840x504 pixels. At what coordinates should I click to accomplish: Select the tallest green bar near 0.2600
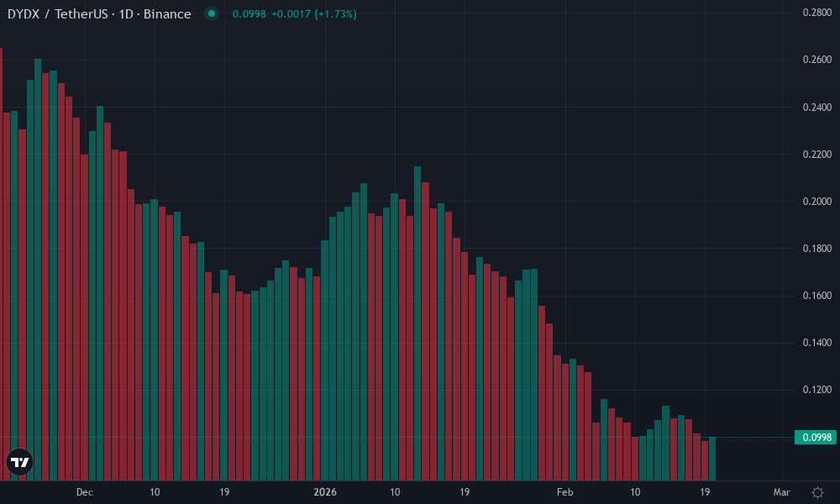(x=38, y=270)
